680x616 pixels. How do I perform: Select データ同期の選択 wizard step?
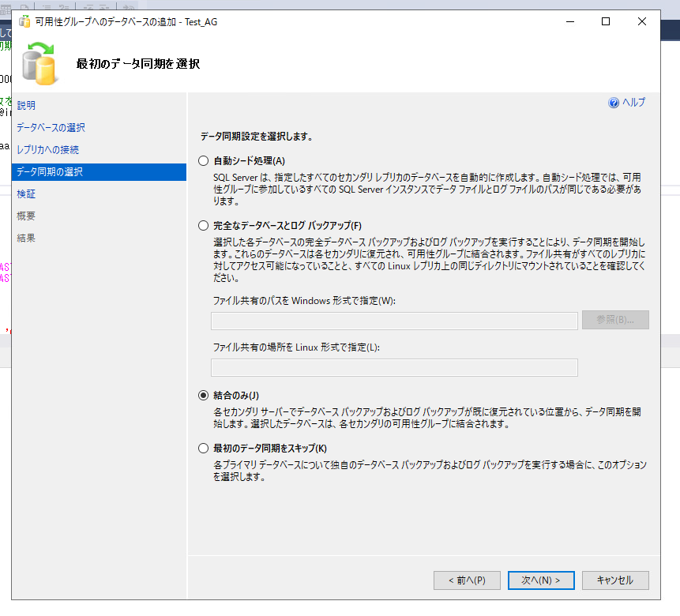pyautogui.click(x=100, y=172)
